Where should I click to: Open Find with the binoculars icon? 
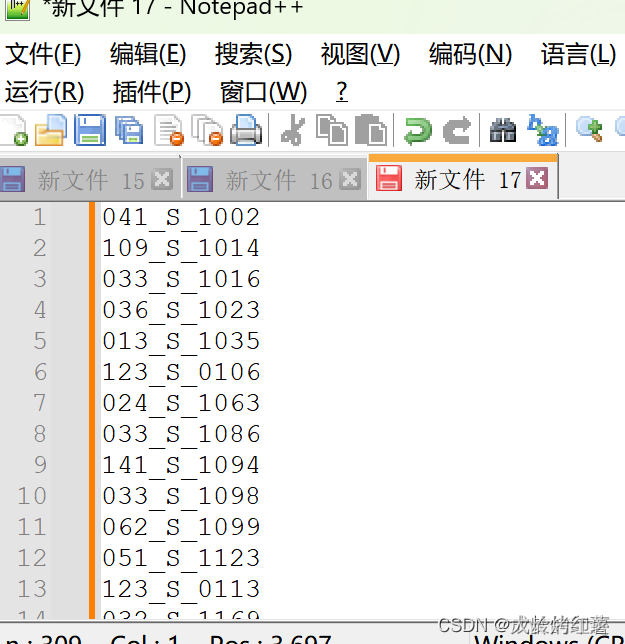tap(503, 131)
